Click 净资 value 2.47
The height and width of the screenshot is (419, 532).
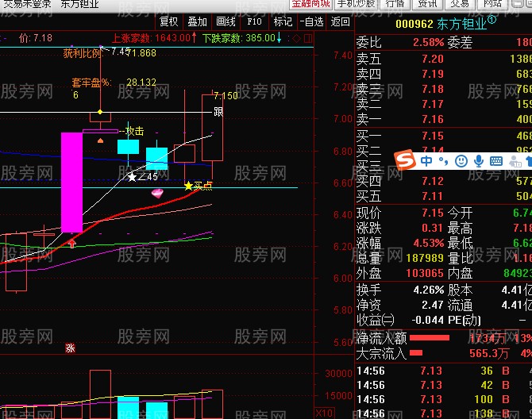433,305
